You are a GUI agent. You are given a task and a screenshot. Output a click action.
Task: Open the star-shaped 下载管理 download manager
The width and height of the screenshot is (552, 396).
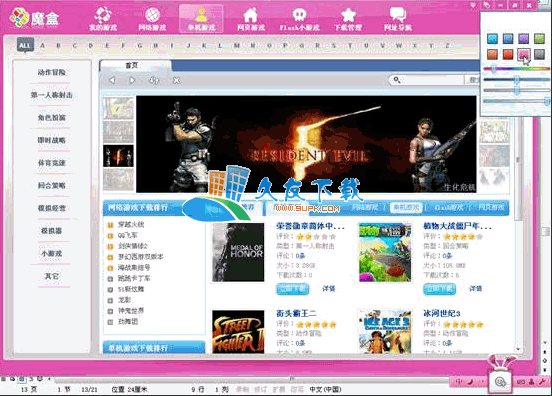[x=348, y=18]
